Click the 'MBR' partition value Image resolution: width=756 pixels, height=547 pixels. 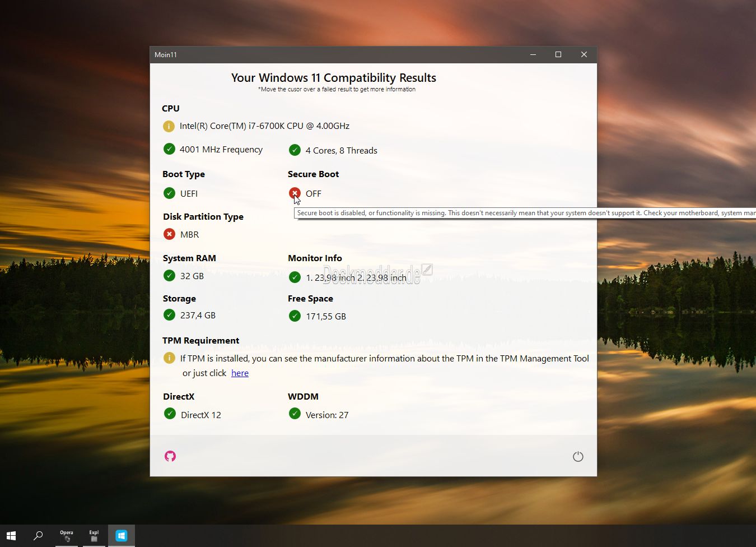coord(190,235)
